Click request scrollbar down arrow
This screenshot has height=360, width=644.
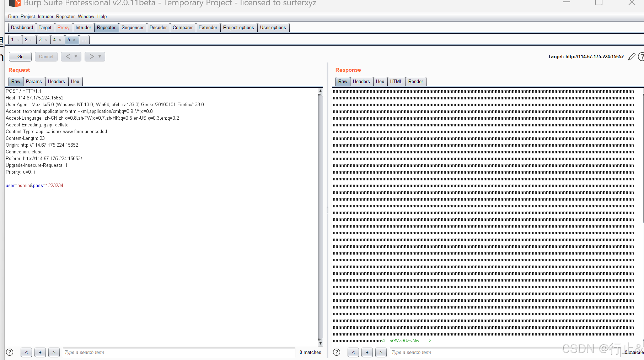coord(320,343)
